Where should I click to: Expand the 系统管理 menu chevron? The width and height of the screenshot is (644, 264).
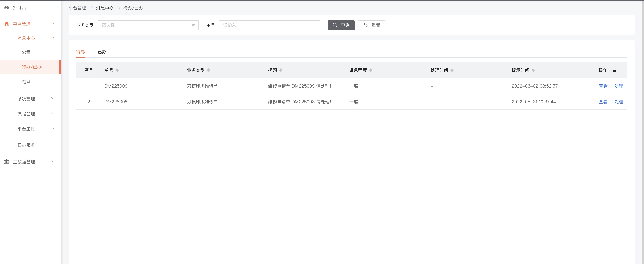tap(53, 98)
